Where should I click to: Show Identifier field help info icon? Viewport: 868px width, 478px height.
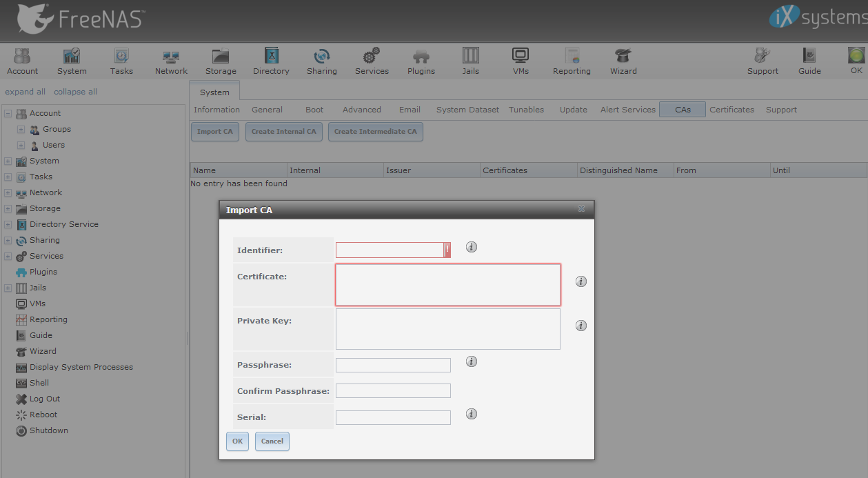472,247
